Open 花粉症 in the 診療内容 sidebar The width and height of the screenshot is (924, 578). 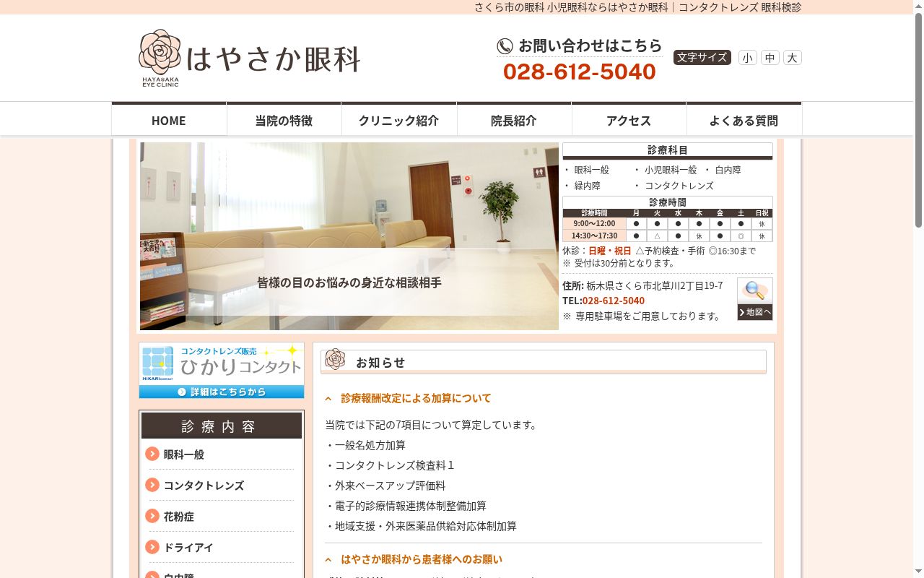179,517
